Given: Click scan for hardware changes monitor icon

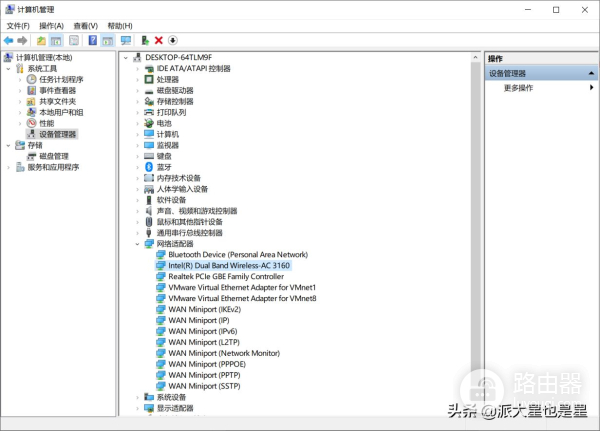Looking at the screenshot, I should coord(126,41).
